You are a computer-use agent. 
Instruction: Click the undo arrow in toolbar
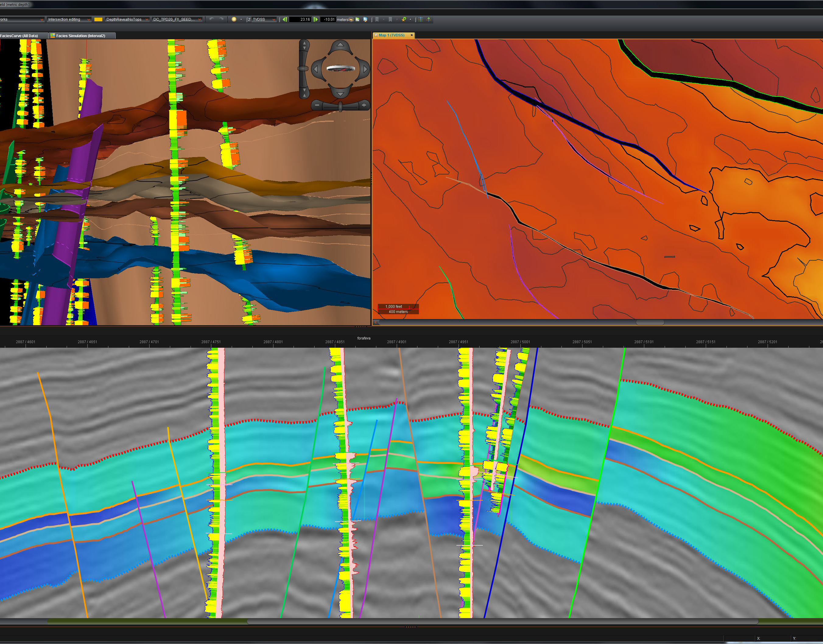tap(212, 19)
